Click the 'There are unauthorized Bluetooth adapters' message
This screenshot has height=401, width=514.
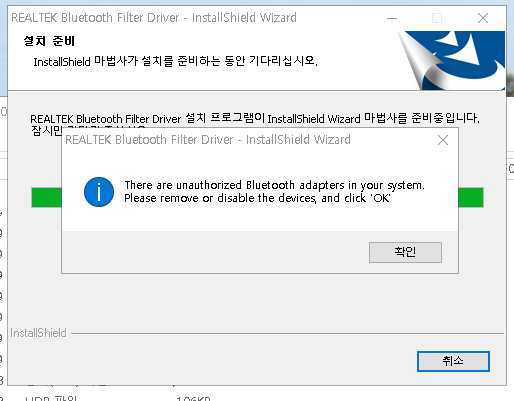274,185
